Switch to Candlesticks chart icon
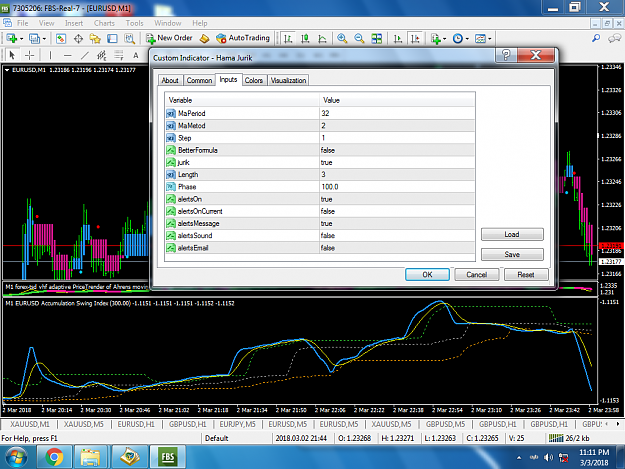 click(x=305, y=38)
